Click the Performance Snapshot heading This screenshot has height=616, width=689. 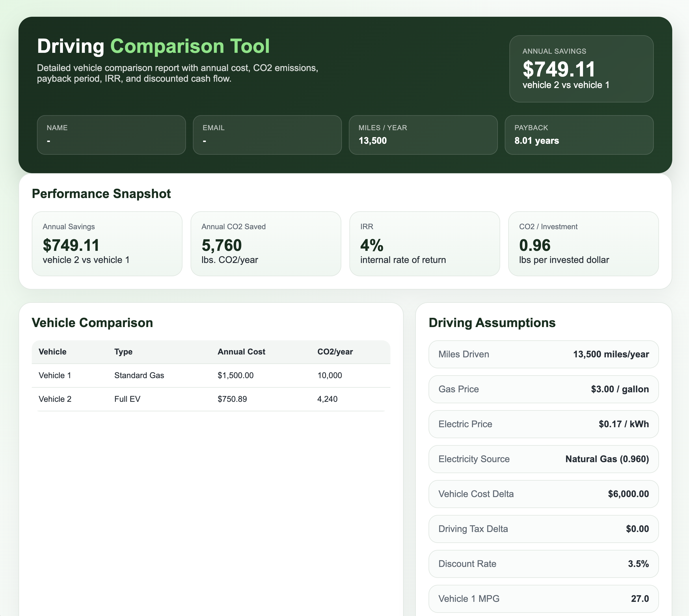coord(101,194)
